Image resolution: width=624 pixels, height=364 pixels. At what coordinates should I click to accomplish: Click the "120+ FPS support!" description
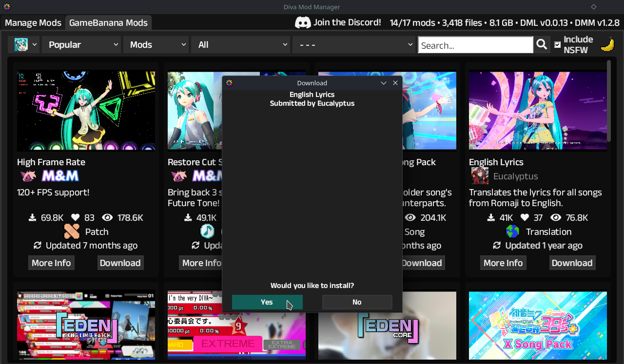pos(53,192)
